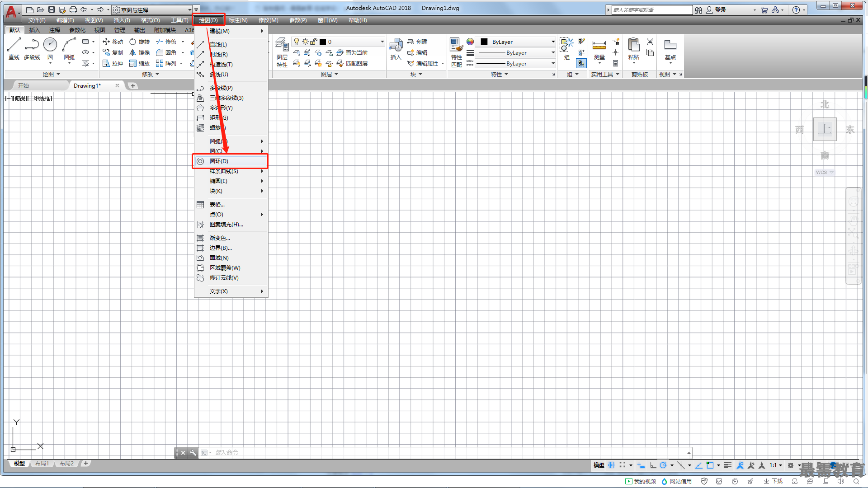The width and height of the screenshot is (868, 488).
Task: Click the Stretch (拉伸) tool
Action: coord(113,63)
